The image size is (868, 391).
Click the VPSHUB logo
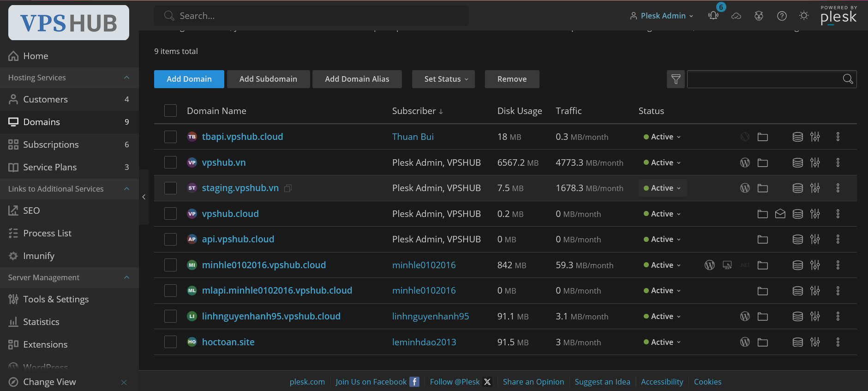coord(69,23)
